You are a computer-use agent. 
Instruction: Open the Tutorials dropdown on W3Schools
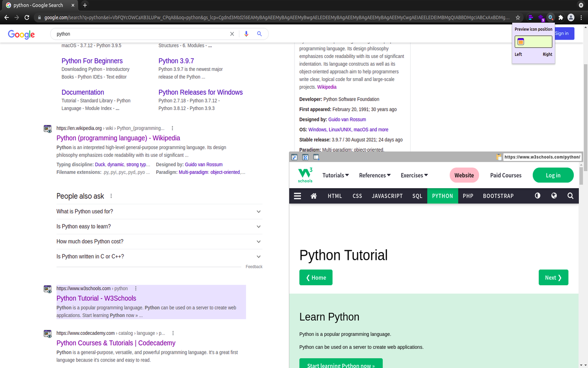336,175
